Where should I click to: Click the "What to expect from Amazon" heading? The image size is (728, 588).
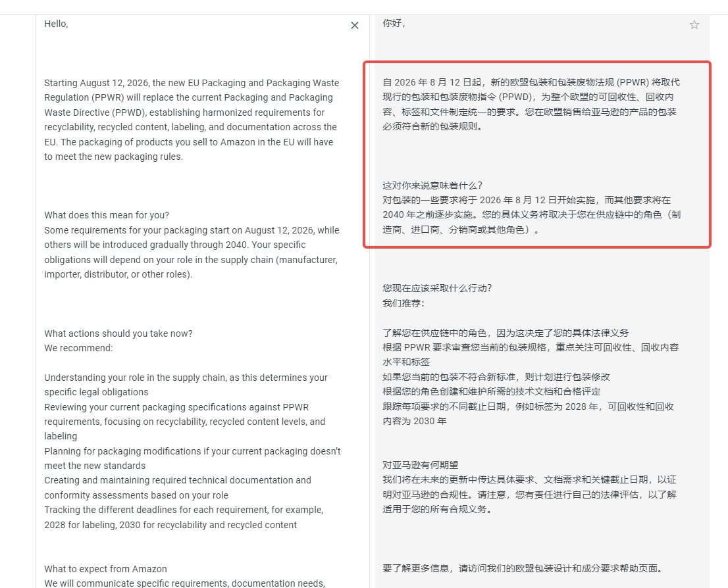coord(105,569)
